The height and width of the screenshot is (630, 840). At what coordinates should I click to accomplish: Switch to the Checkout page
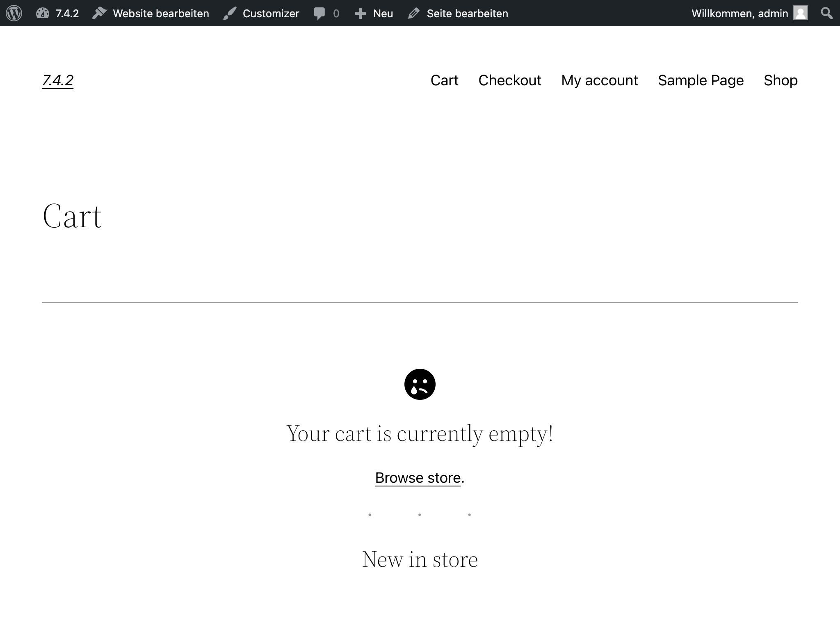509,80
